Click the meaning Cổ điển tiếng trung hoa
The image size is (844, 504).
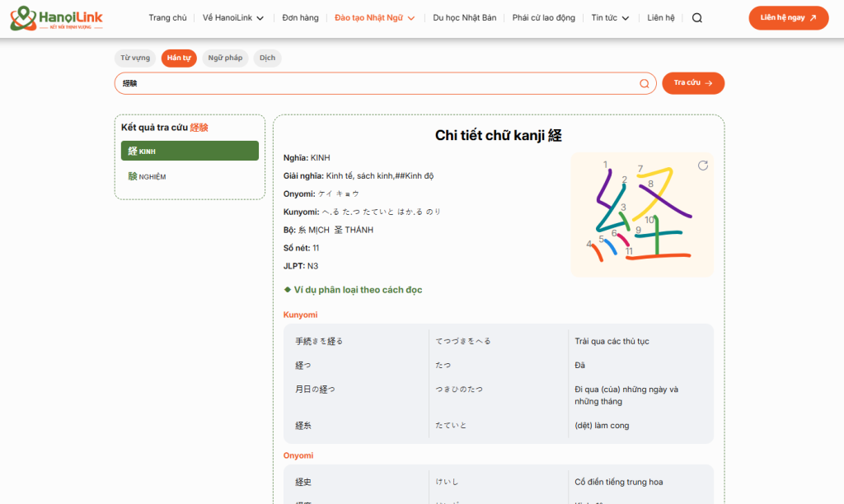point(619,482)
